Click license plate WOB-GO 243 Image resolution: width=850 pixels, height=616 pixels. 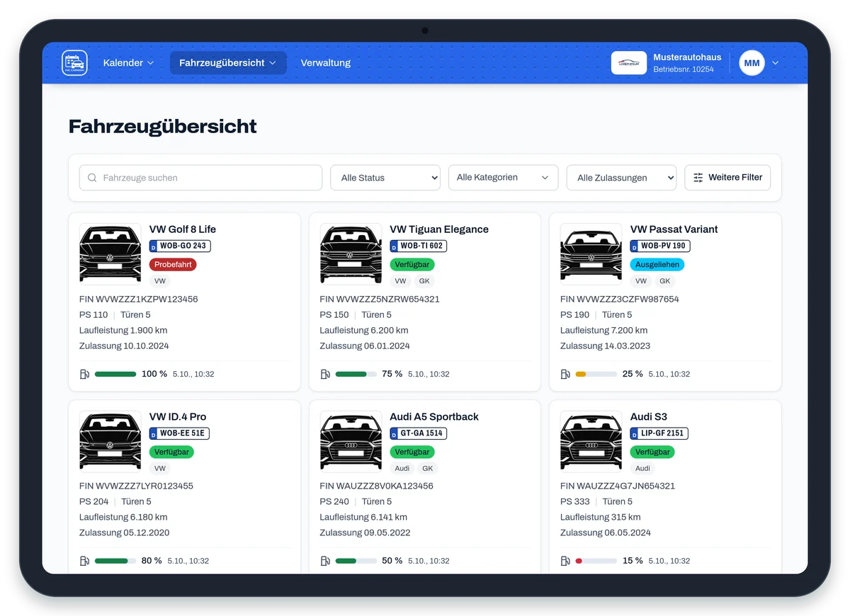pyautogui.click(x=180, y=246)
